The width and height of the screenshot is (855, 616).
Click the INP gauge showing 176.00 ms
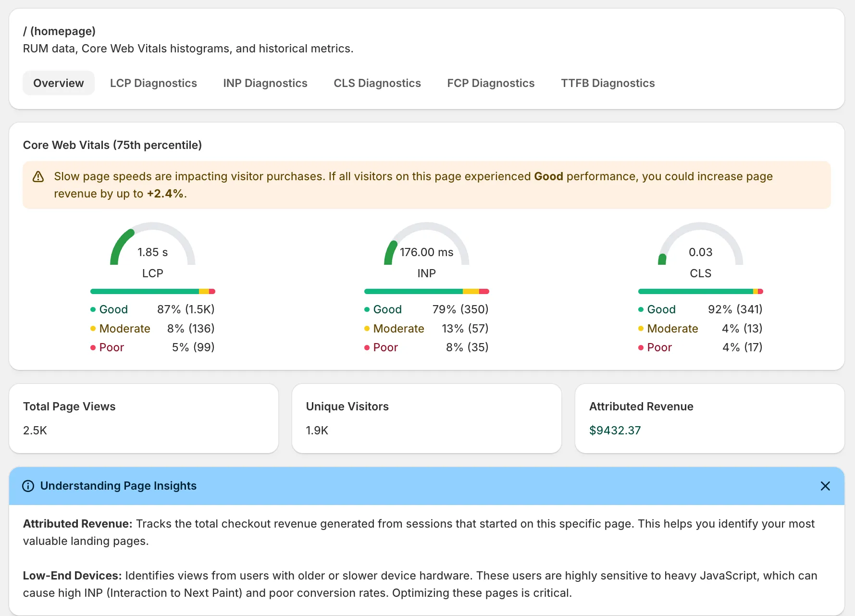(x=427, y=244)
